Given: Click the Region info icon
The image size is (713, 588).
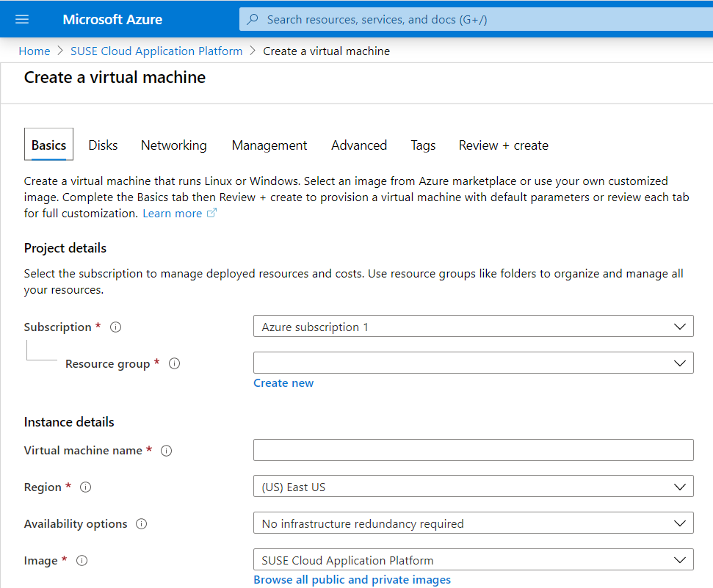Looking at the screenshot, I should pos(85,487).
